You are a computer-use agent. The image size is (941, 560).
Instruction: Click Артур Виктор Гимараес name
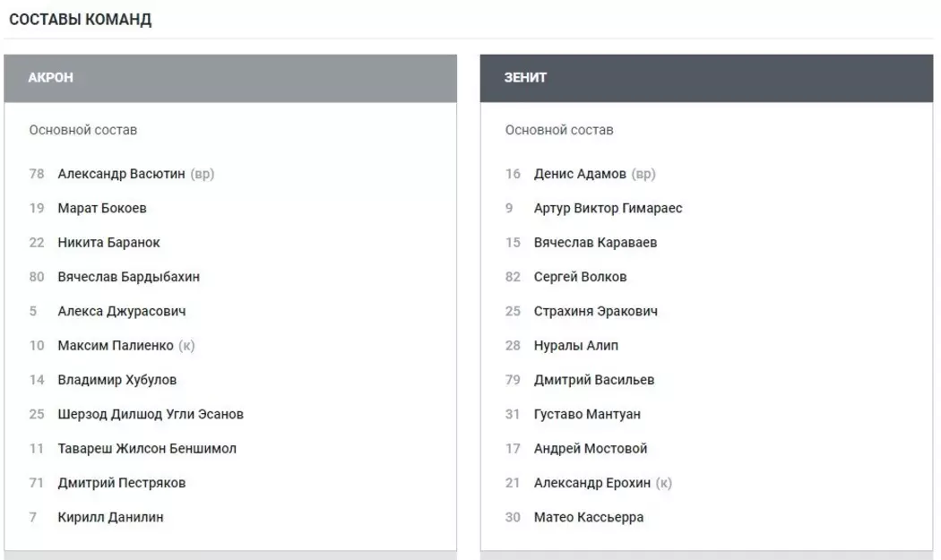[608, 208]
